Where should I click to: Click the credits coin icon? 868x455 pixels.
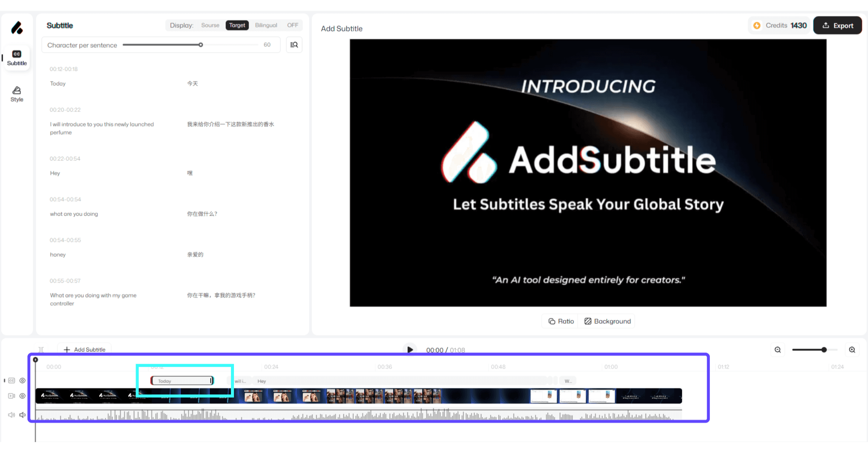point(757,26)
